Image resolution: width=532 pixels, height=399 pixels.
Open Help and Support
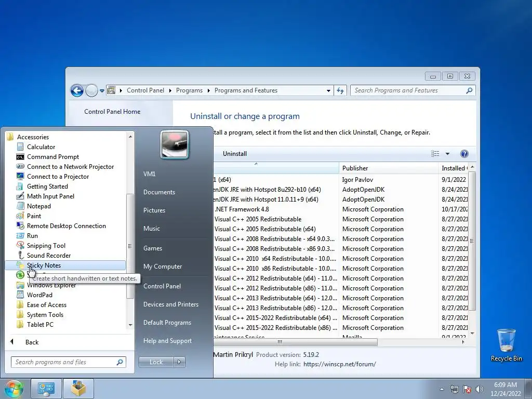click(167, 341)
